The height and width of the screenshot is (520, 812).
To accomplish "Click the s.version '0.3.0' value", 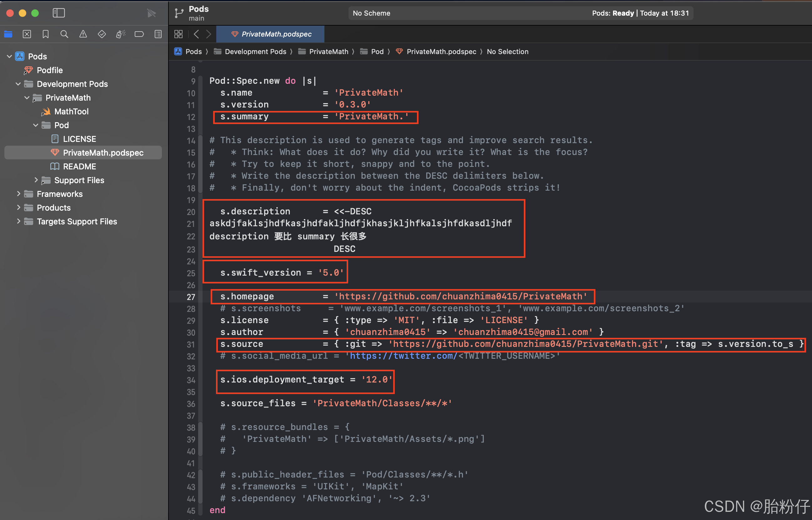I will [353, 105].
